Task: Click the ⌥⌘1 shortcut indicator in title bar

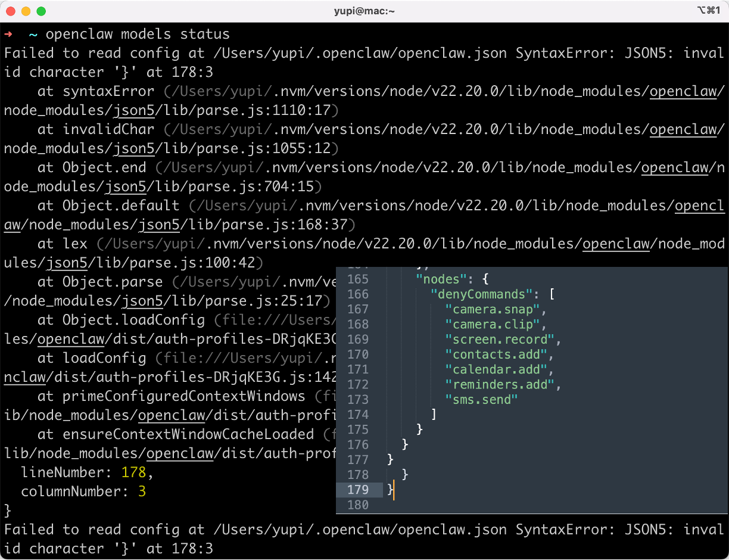Action: click(709, 11)
